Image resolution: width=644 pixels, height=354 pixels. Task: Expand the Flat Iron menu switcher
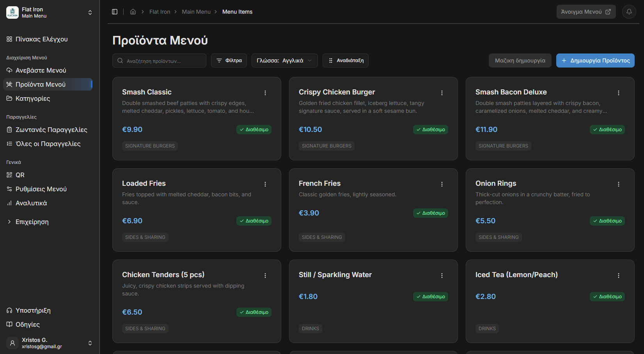[50, 12]
